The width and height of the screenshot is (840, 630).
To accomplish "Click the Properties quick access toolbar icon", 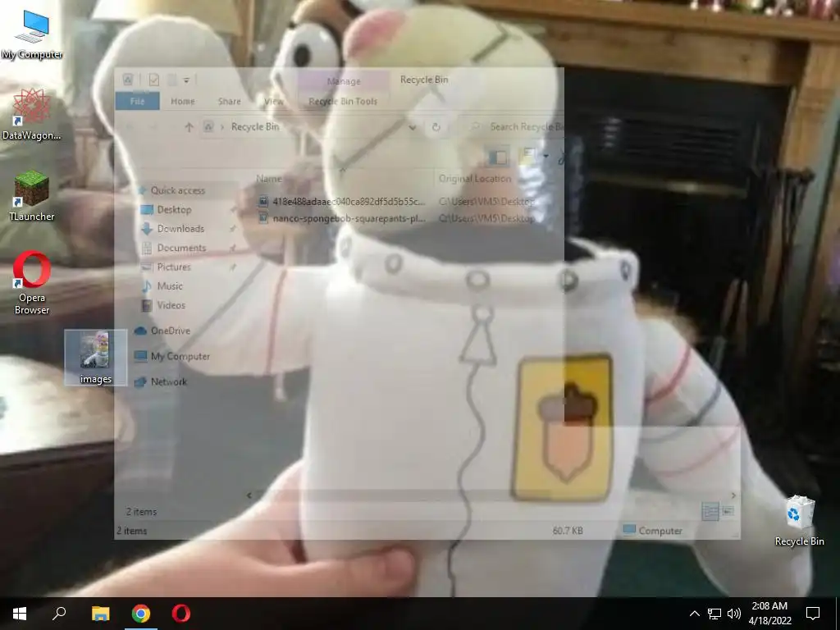I will tap(153, 80).
